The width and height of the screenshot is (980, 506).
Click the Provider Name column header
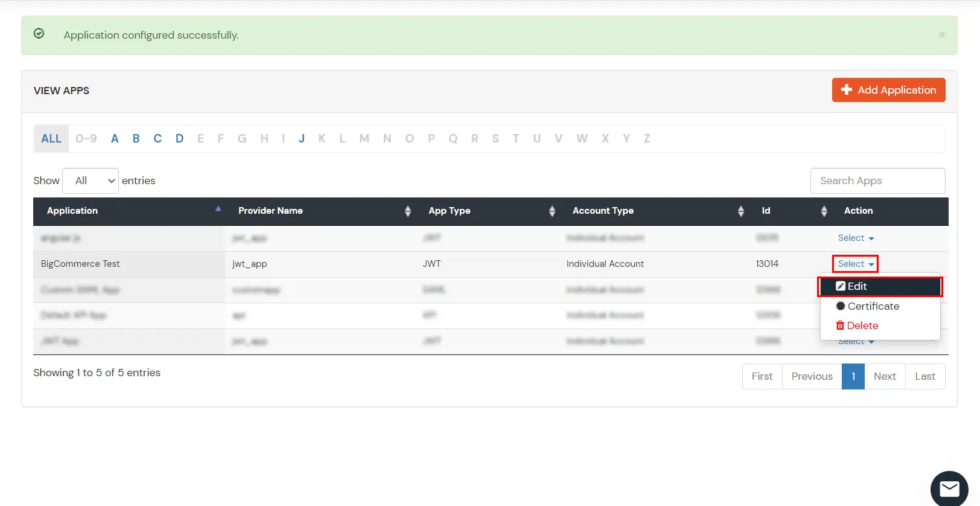[x=270, y=211]
